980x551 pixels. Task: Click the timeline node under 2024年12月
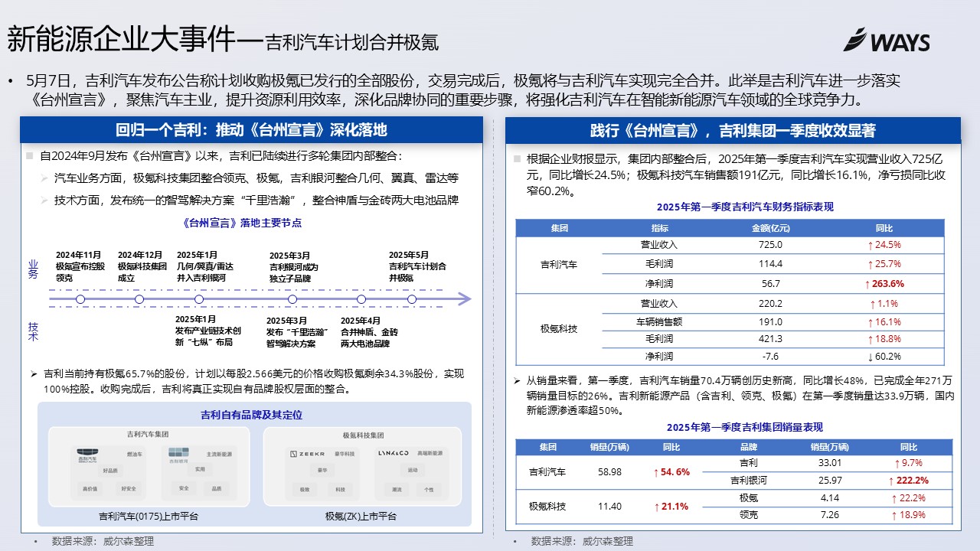(139, 299)
